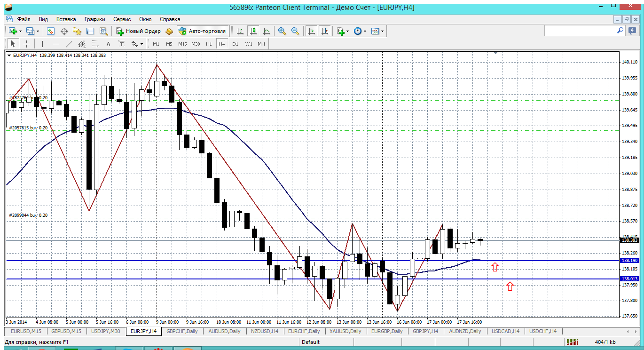The height and width of the screenshot is (350, 644).
Task: Toggle chart auto-scroll to latest bar
Action: tap(311, 31)
